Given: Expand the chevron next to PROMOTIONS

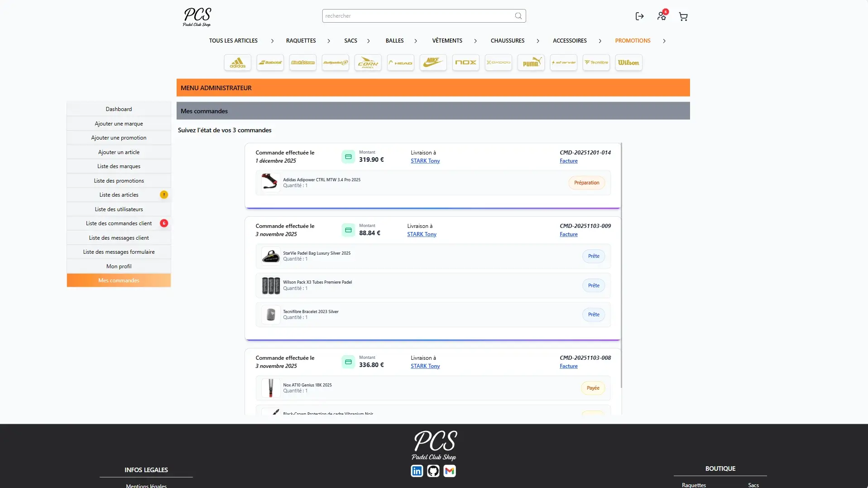Looking at the screenshot, I should coord(664,41).
